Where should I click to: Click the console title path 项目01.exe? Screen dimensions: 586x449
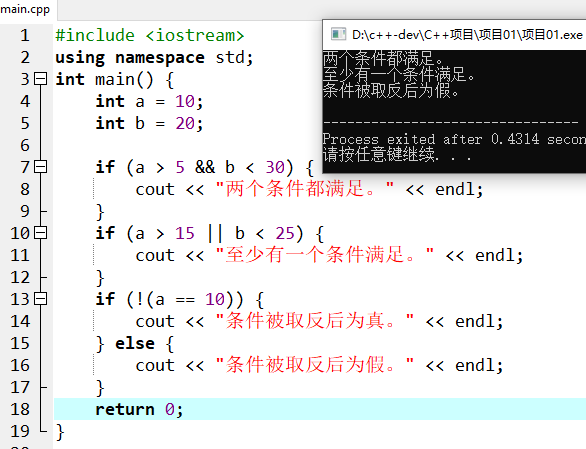click(x=467, y=35)
